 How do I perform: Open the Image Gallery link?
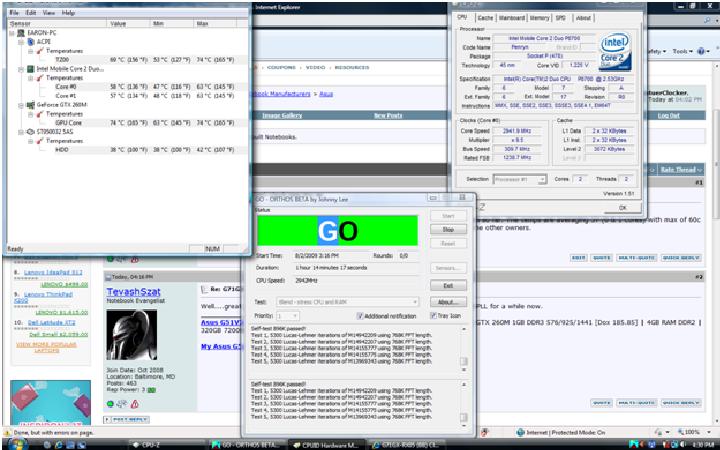click(x=282, y=115)
